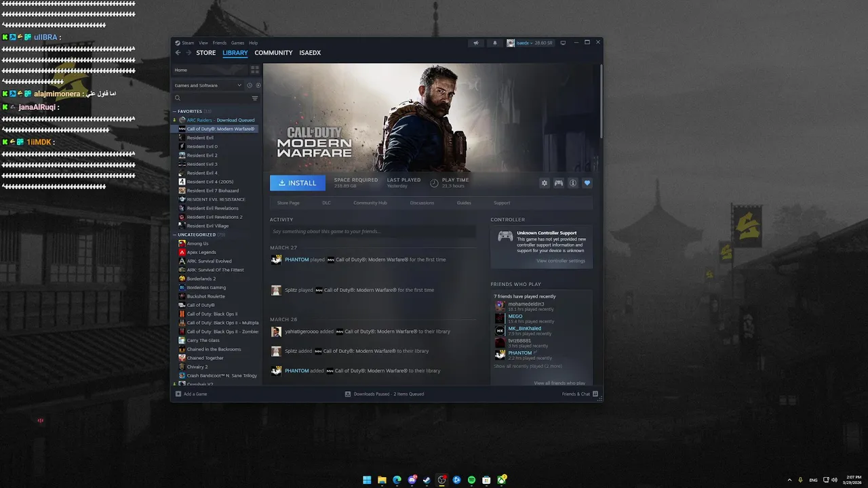868x488 pixels.
Task: Open the View menu
Action: click(x=203, y=43)
